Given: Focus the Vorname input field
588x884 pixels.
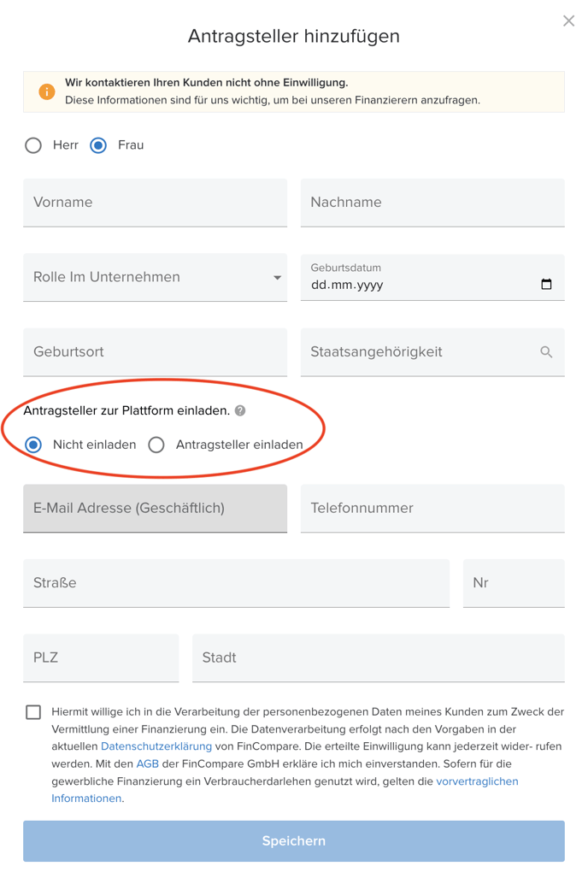Looking at the screenshot, I should [155, 203].
